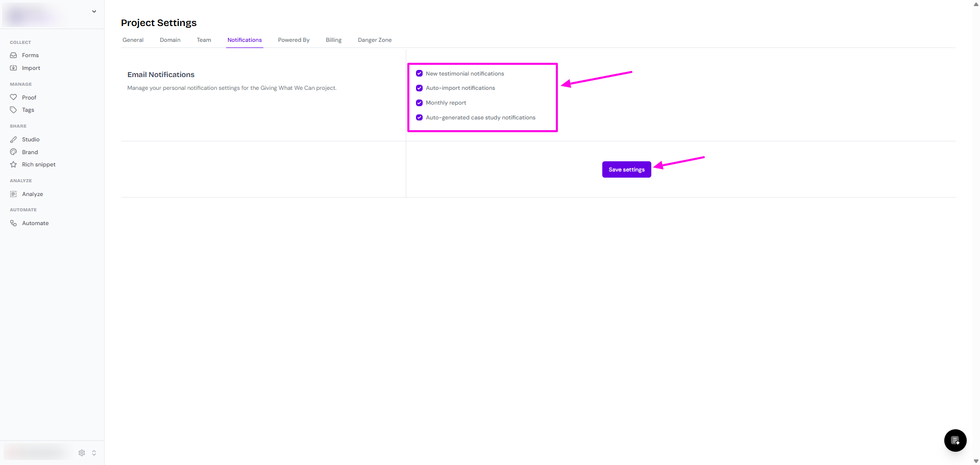Toggle Auto-import notifications checkbox
Viewport: 980px width, 465px height.
coord(419,88)
